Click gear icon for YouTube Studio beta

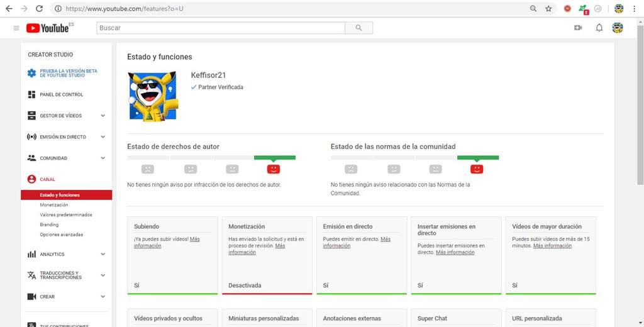(31, 73)
